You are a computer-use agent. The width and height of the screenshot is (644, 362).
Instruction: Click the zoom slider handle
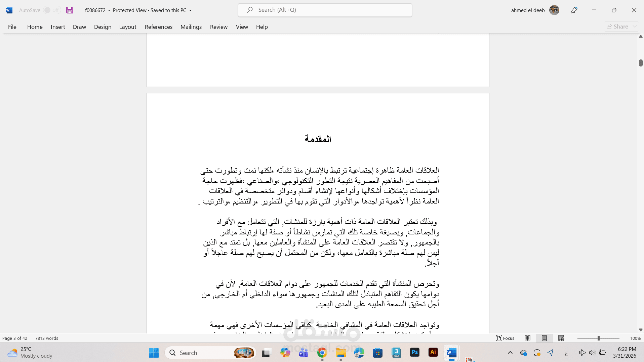click(x=598, y=338)
